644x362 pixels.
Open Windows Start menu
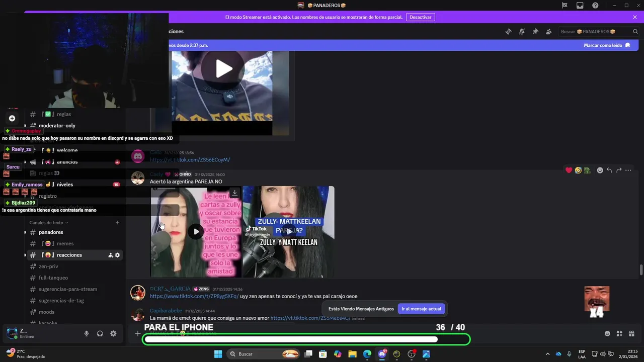218,354
